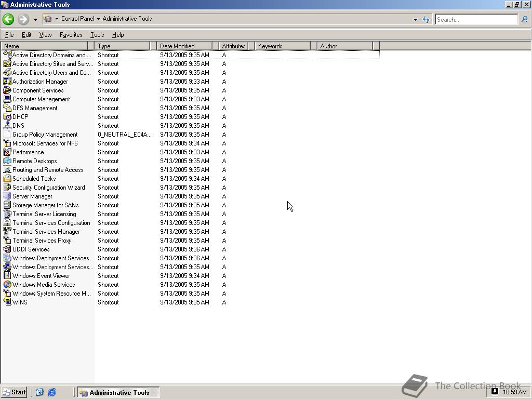Click the 0_NEUTRAL_E04A type cell

click(x=125, y=135)
